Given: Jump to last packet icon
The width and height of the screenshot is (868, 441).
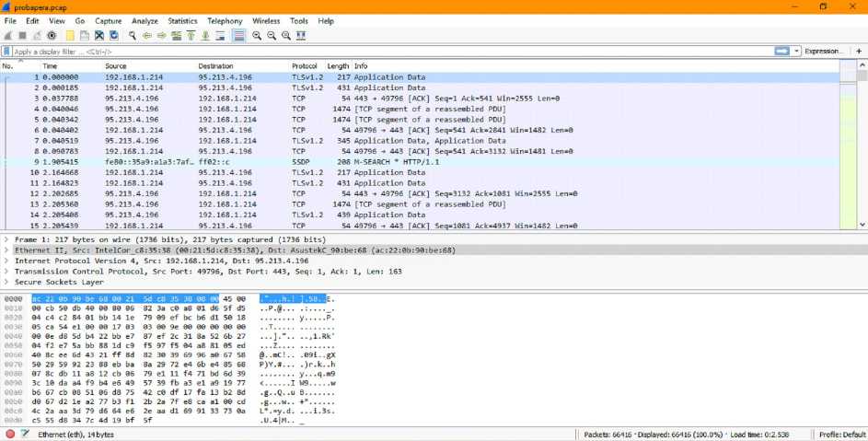Looking at the screenshot, I should pos(205,36).
